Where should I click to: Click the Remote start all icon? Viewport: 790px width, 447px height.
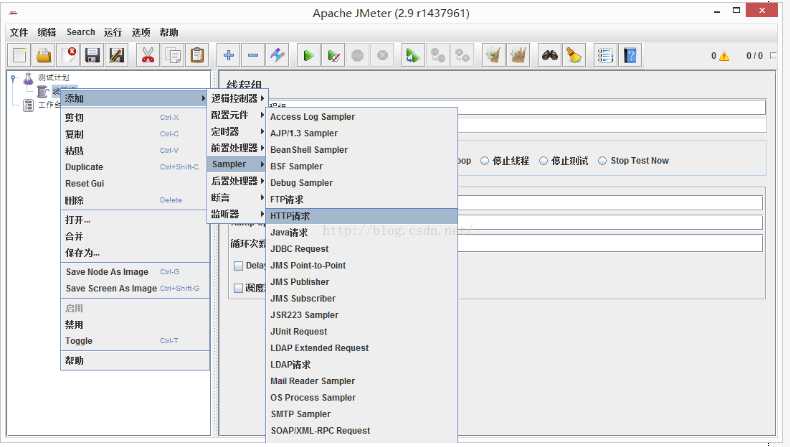[413, 55]
